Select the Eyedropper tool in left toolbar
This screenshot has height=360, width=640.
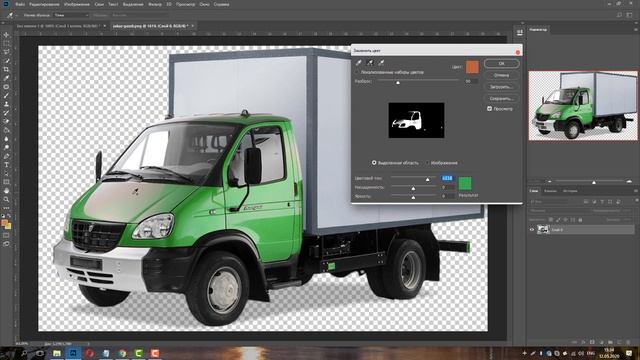(x=7, y=78)
